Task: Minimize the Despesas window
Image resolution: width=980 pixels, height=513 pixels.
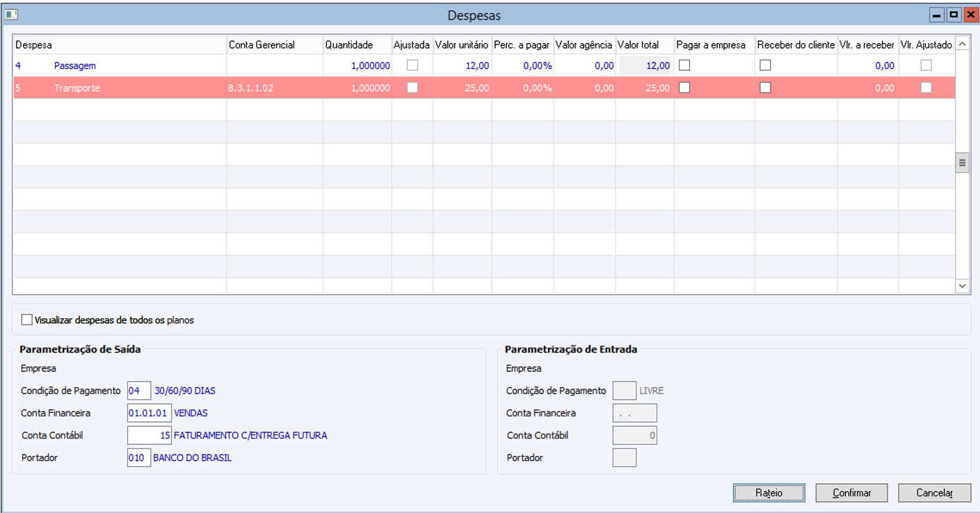Action: tap(938, 15)
